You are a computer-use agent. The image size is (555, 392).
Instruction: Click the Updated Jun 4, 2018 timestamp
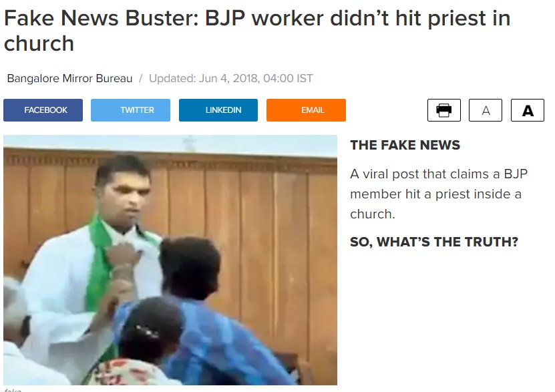coord(231,78)
